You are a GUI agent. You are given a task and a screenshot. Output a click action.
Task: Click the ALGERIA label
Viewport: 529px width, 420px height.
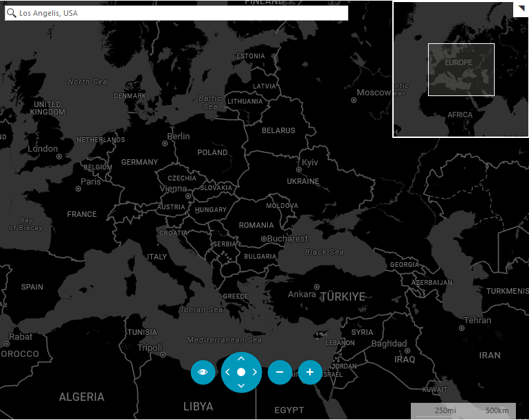(x=82, y=397)
